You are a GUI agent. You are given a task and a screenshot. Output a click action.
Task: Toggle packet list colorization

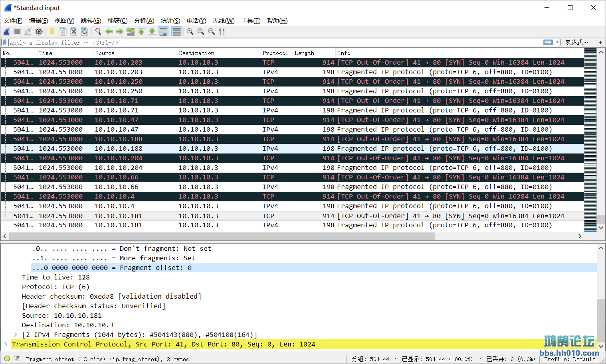point(176,31)
